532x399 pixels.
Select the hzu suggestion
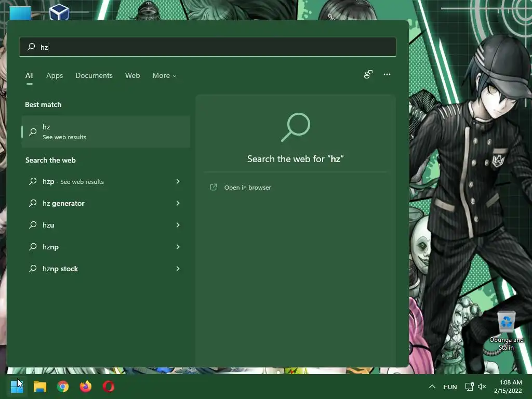point(106,225)
